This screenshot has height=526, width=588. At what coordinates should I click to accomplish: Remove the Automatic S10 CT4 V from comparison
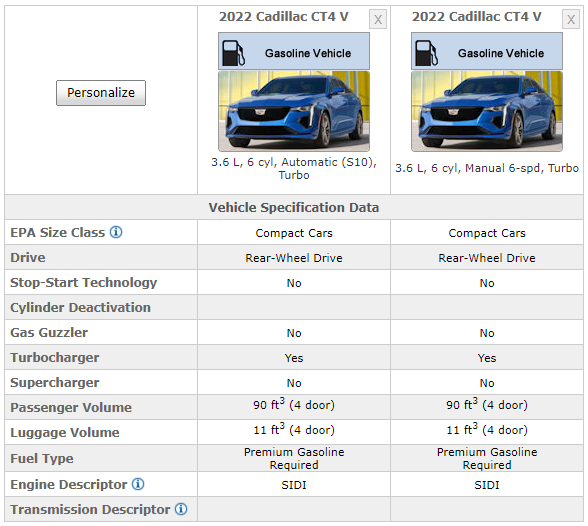click(378, 19)
